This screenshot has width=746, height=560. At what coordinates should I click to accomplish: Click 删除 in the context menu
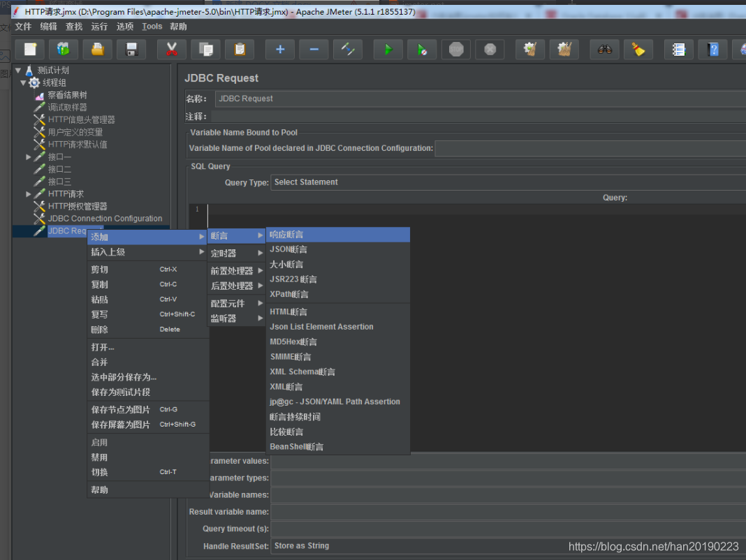click(x=147, y=330)
